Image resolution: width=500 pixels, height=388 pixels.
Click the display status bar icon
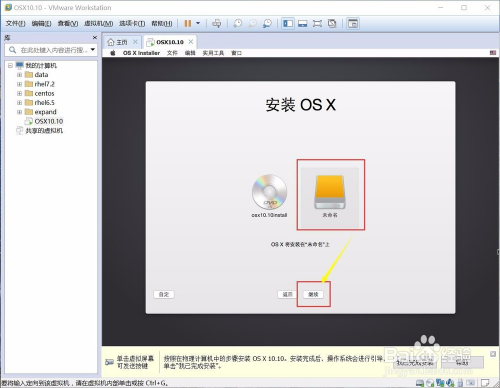(470, 383)
